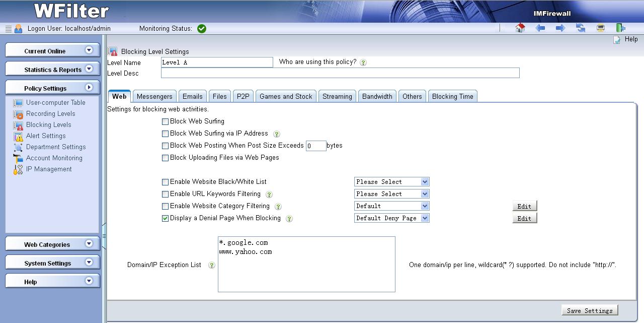Click the forward arrow toolbar icon
This screenshot has height=323, width=644.
click(560, 28)
